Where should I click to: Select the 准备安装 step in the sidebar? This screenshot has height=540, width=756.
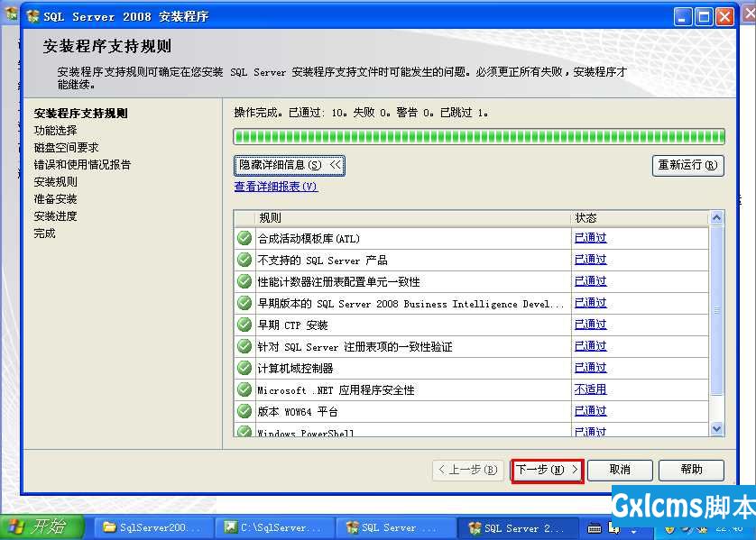click(x=55, y=199)
